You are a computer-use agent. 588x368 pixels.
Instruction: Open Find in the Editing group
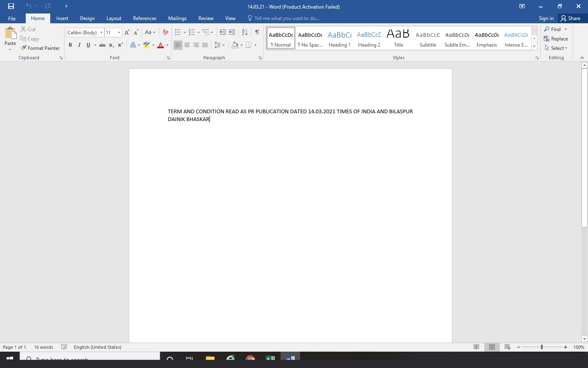[552, 29]
